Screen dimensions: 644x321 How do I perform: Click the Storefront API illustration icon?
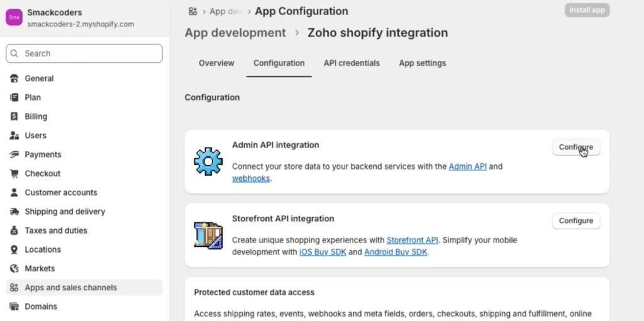click(208, 235)
